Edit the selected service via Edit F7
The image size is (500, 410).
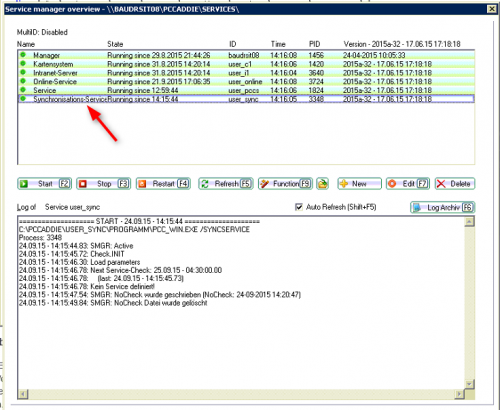tap(408, 184)
